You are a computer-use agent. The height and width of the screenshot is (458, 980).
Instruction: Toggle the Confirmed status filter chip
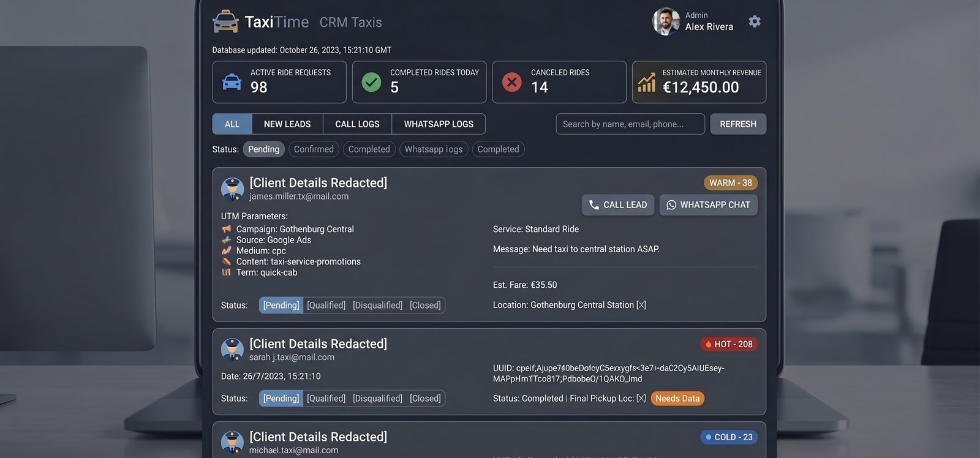(314, 149)
